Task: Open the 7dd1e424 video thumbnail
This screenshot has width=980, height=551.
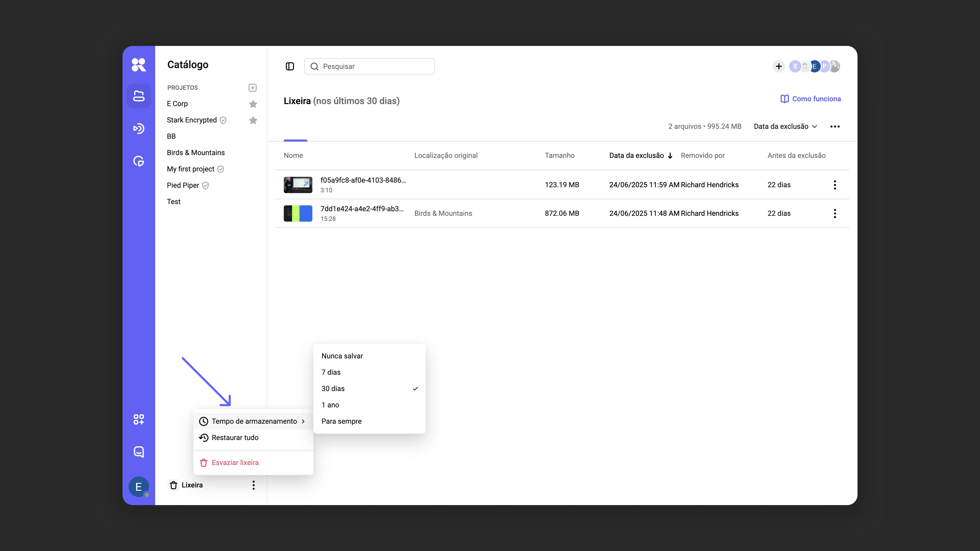Action: (x=298, y=213)
